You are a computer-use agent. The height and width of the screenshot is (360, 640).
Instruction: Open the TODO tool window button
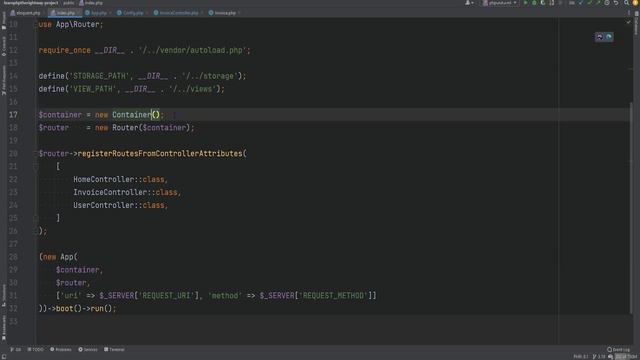click(x=36, y=349)
